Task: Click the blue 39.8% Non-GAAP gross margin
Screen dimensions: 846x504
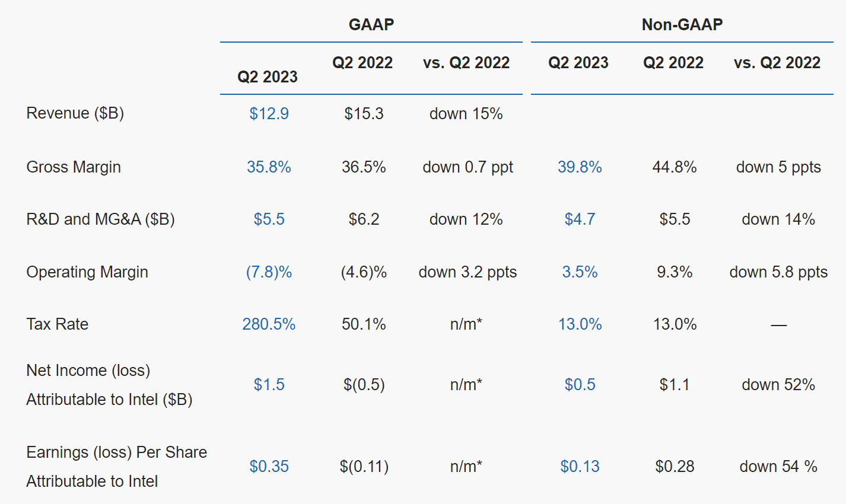Action: tap(580, 167)
